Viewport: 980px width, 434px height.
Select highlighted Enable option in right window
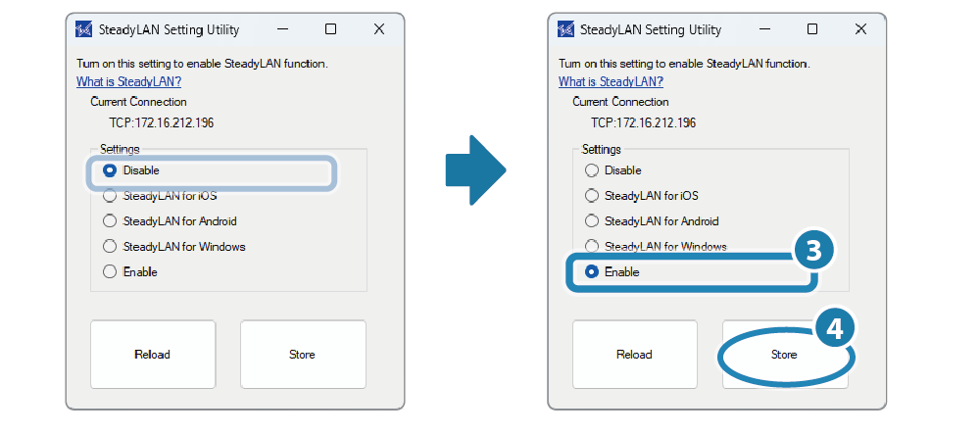tap(592, 271)
